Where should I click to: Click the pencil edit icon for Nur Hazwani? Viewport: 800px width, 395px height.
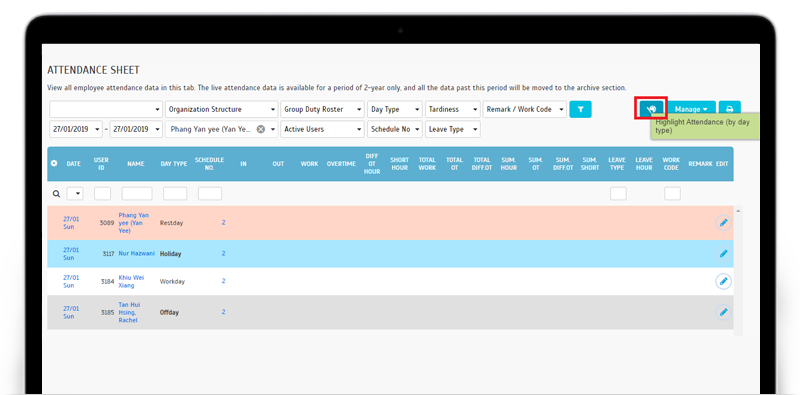coord(723,253)
